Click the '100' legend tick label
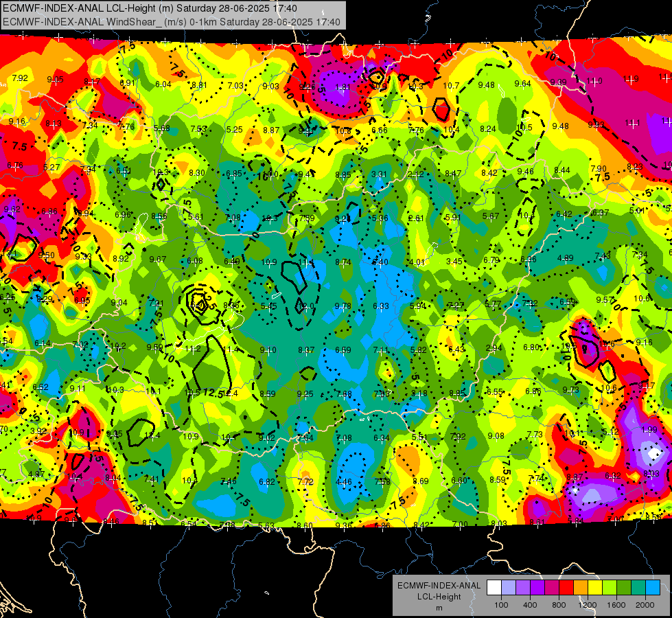672x618 pixels. coord(502,605)
